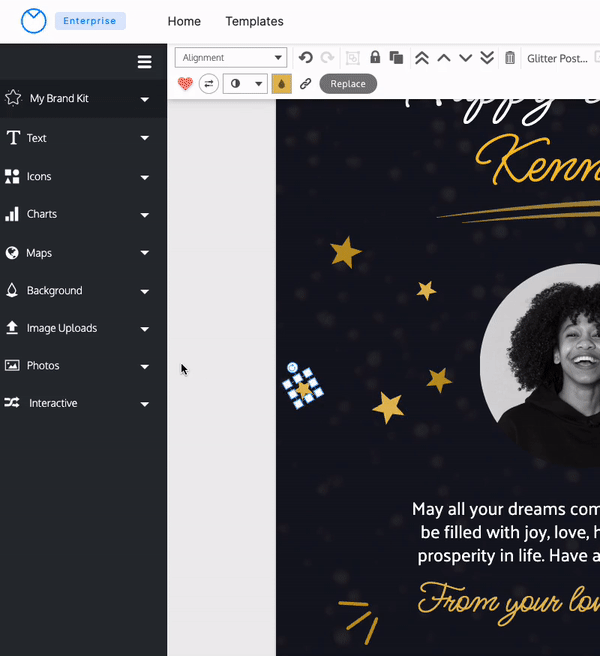600x656 pixels.
Task: Open the opacity contrast dropdown
Action: pos(245,84)
